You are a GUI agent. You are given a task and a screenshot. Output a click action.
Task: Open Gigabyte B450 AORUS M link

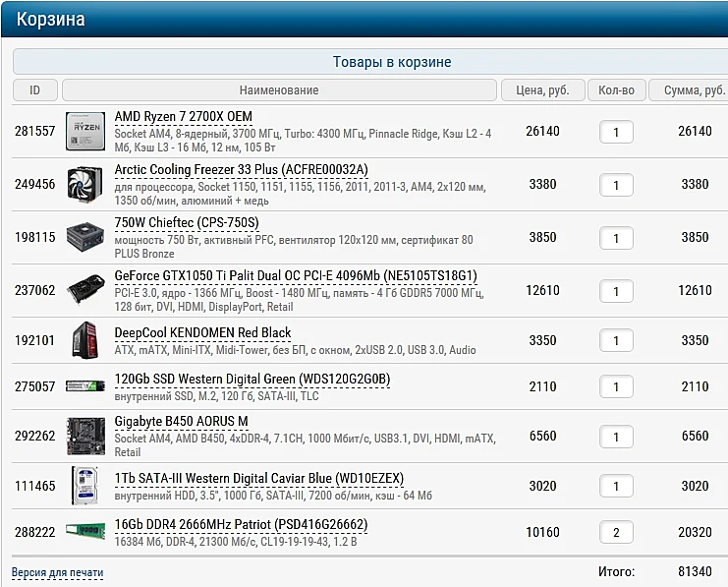coord(181,421)
